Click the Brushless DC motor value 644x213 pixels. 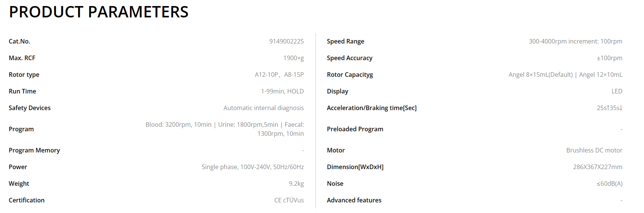coord(594,150)
